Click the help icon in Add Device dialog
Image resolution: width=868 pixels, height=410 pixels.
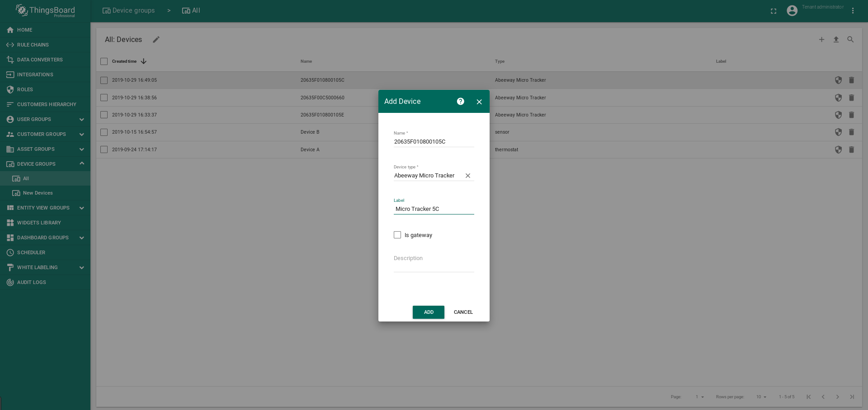click(460, 102)
